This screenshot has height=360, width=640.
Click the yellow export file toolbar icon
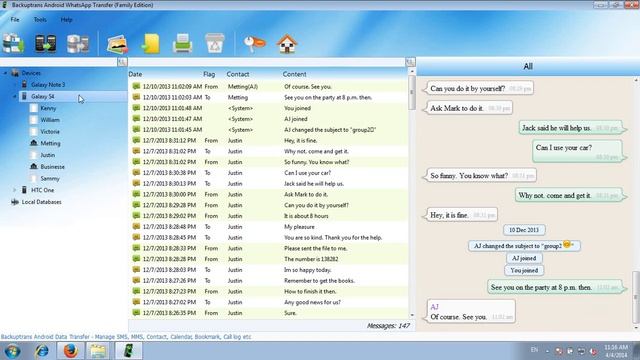pyautogui.click(x=150, y=44)
